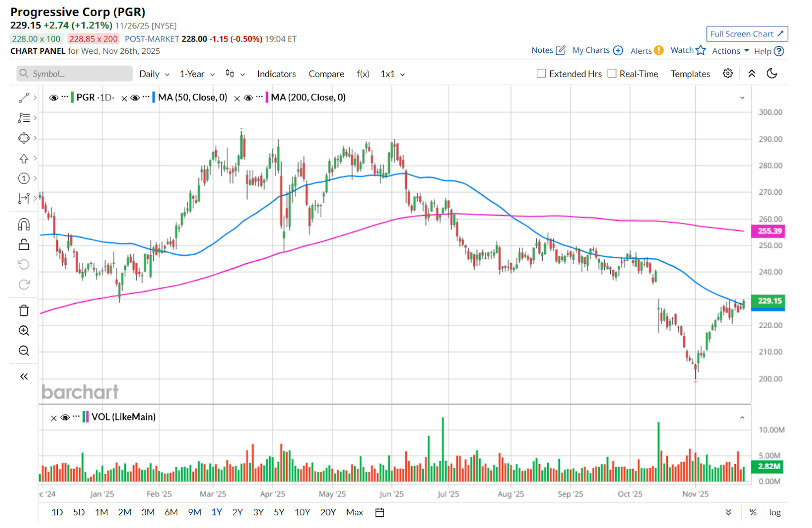Enable the Extended Hrs checkbox

click(x=542, y=74)
